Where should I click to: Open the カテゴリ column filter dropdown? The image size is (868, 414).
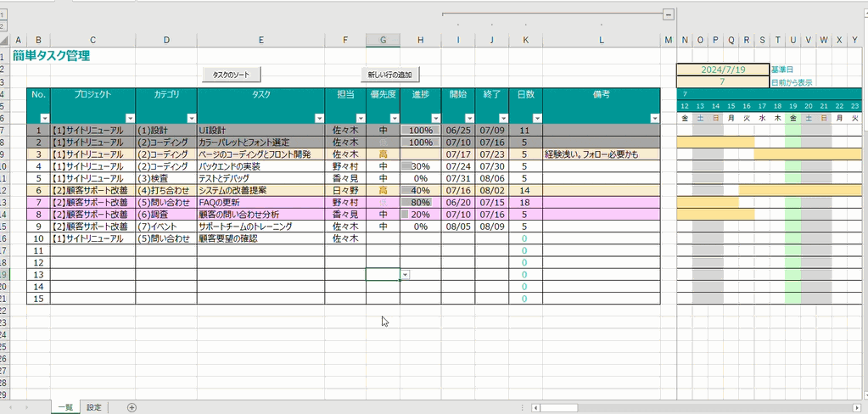click(192, 118)
